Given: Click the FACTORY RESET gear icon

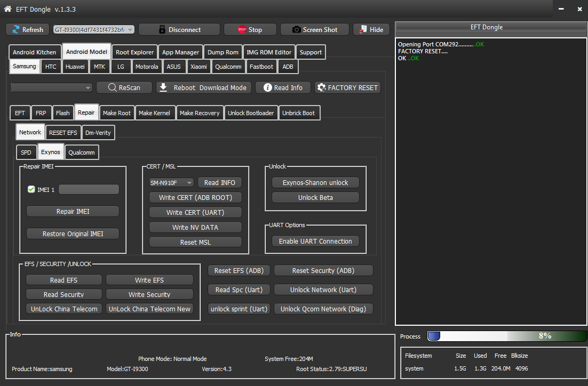Looking at the screenshot, I should pos(321,87).
